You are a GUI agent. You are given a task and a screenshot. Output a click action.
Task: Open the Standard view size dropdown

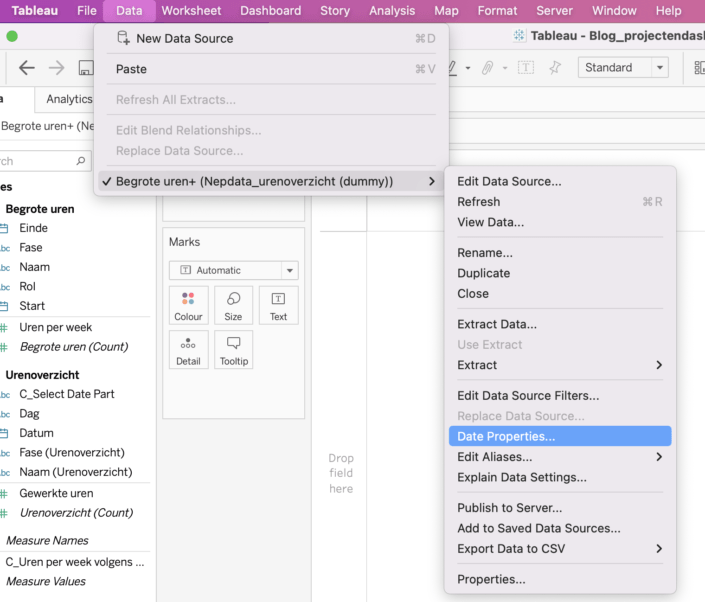[623, 68]
